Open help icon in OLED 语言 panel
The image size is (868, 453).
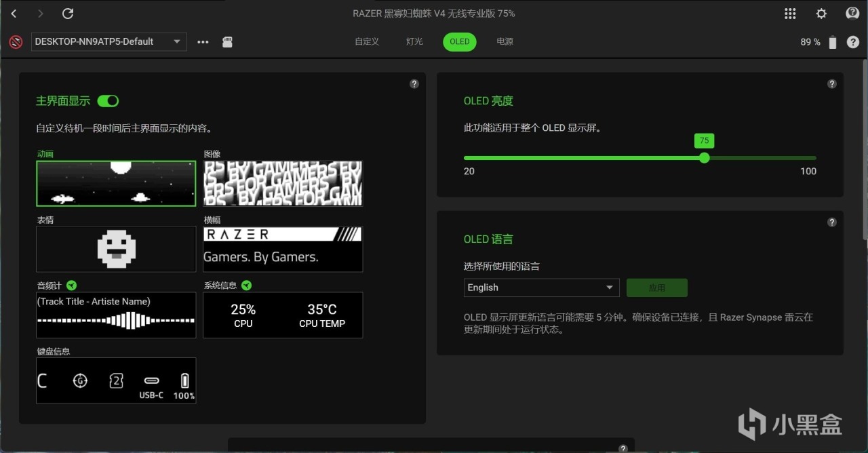coord(832,222)
